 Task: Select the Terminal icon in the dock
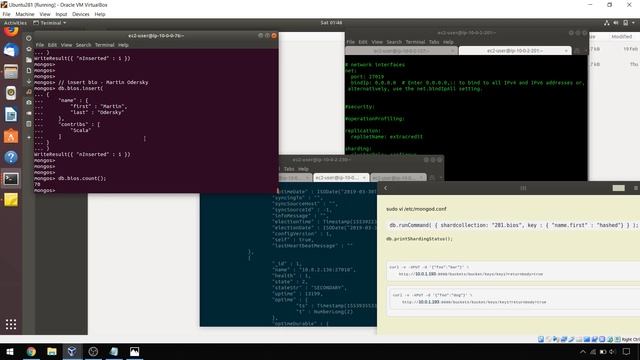click(11, 178)
